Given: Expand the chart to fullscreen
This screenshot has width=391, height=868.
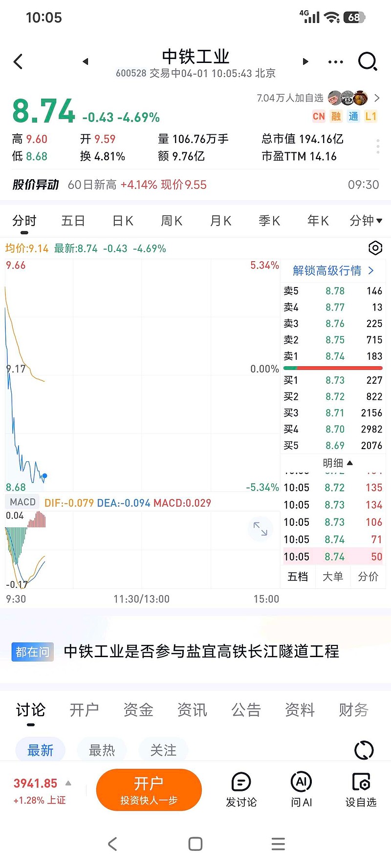Looking at the screenshot, I should click(x=261, y=529).
